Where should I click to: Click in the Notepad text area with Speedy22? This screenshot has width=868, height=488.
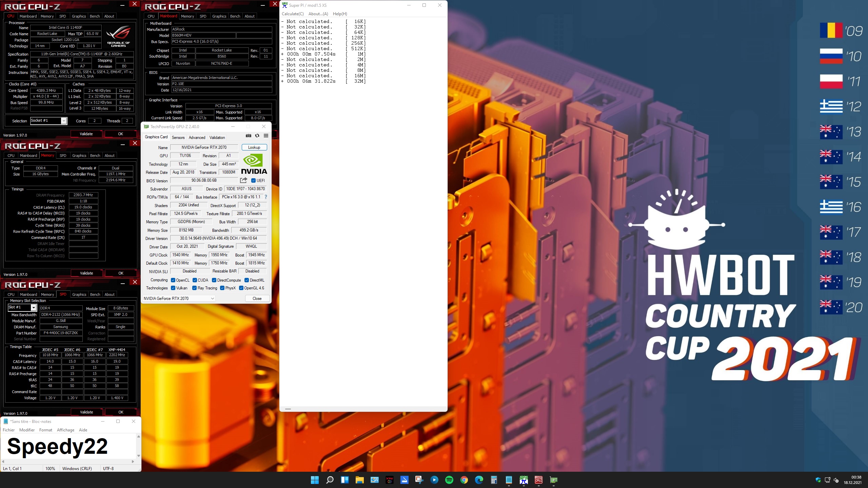68,446
